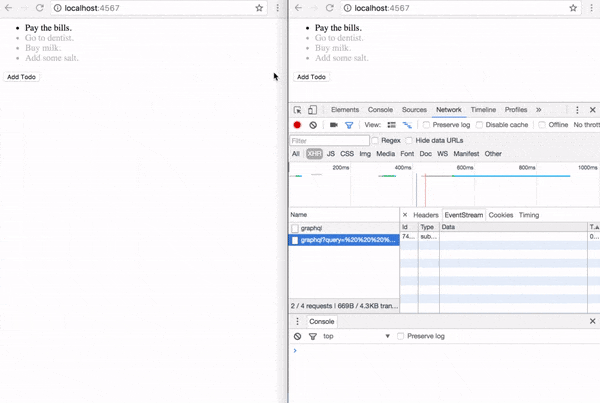Focus the left window address bar
The image size is (600, 403).
click(x=157, y=8)
